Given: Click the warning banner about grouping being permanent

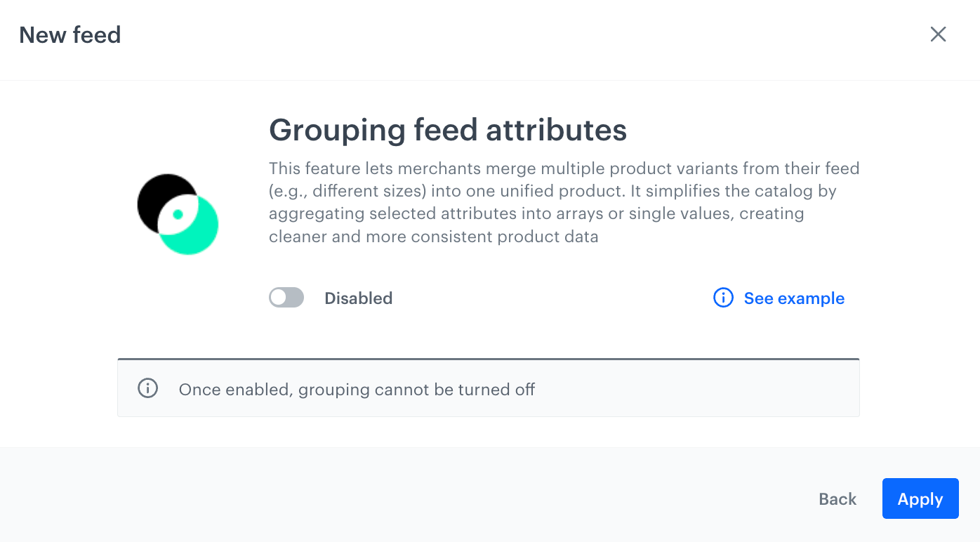Looking at the screenshot, I should 489,388.
